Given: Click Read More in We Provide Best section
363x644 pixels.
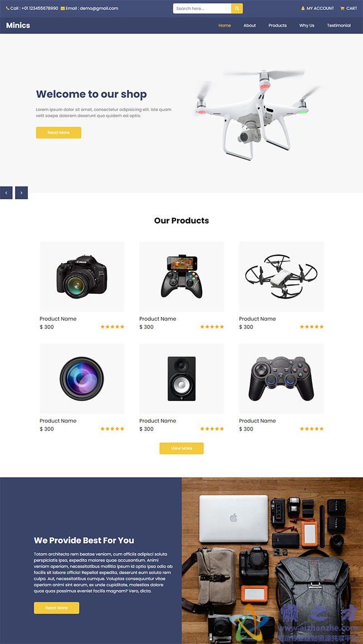Looking at the screenshot, I should (56, 608).
